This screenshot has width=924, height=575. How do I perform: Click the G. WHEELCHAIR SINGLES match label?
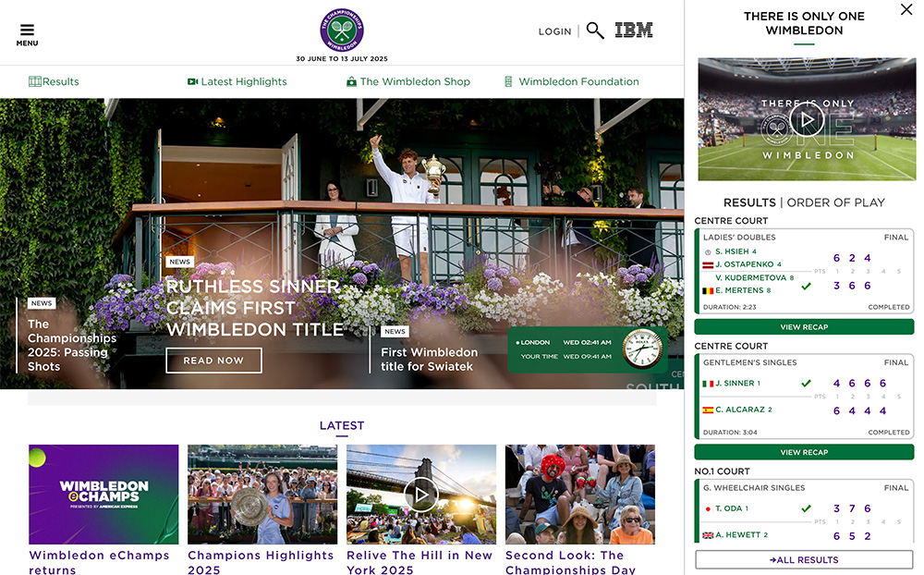pos(754,488)
